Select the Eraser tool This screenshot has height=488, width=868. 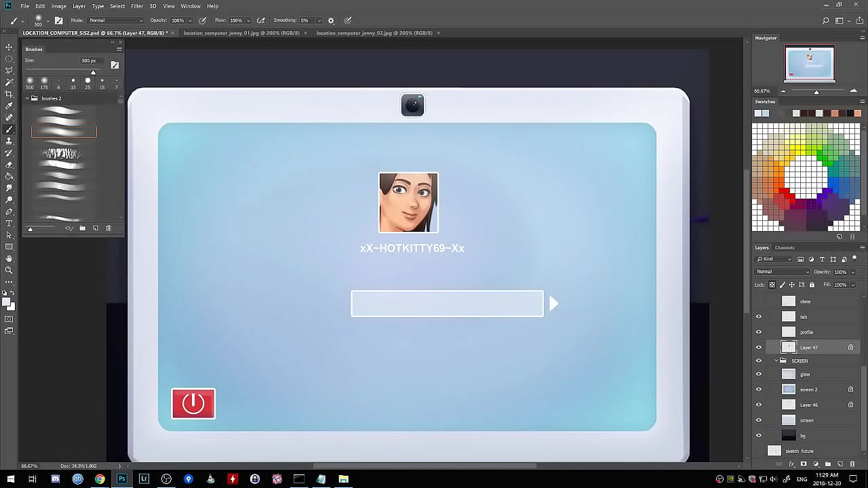click(9, 165)
